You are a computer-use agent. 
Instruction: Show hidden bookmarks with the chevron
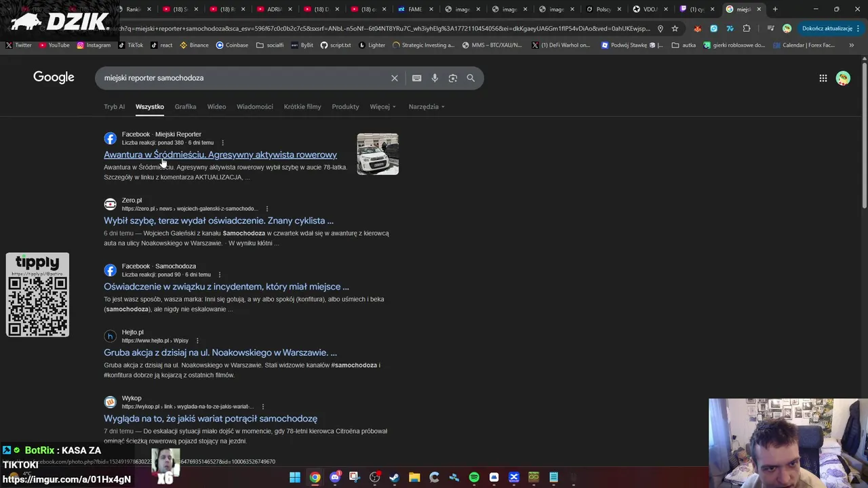tap(851, 45)
